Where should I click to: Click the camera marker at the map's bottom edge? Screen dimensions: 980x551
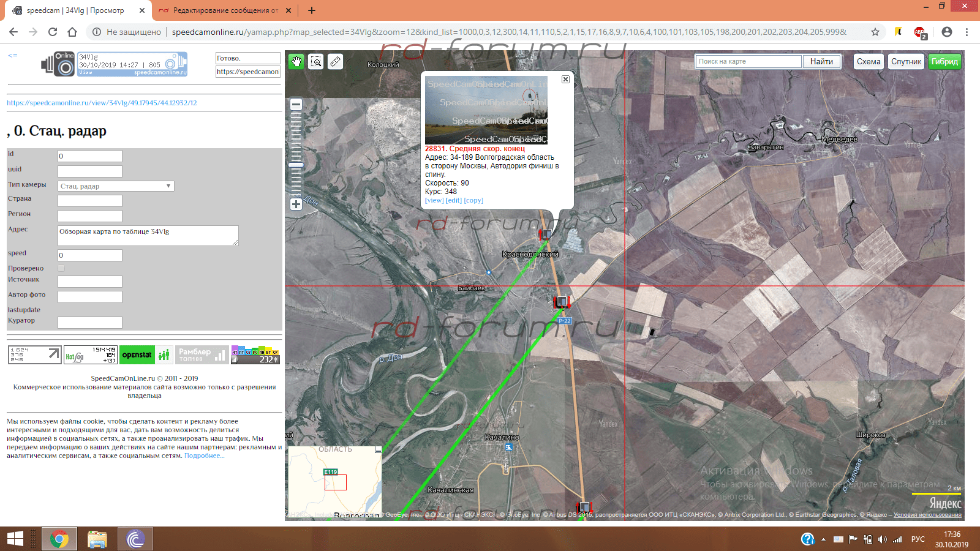(x=584, y=507)
